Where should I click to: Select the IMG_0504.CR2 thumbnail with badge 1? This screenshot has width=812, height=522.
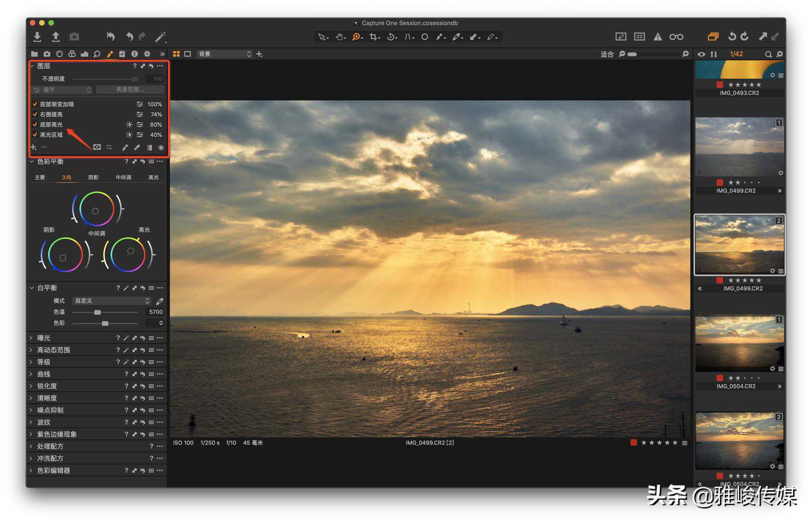coord(739,344)
